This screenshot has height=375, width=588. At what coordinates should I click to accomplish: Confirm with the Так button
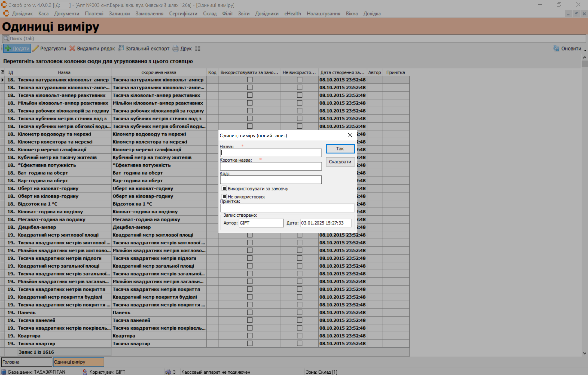(340, 149)
